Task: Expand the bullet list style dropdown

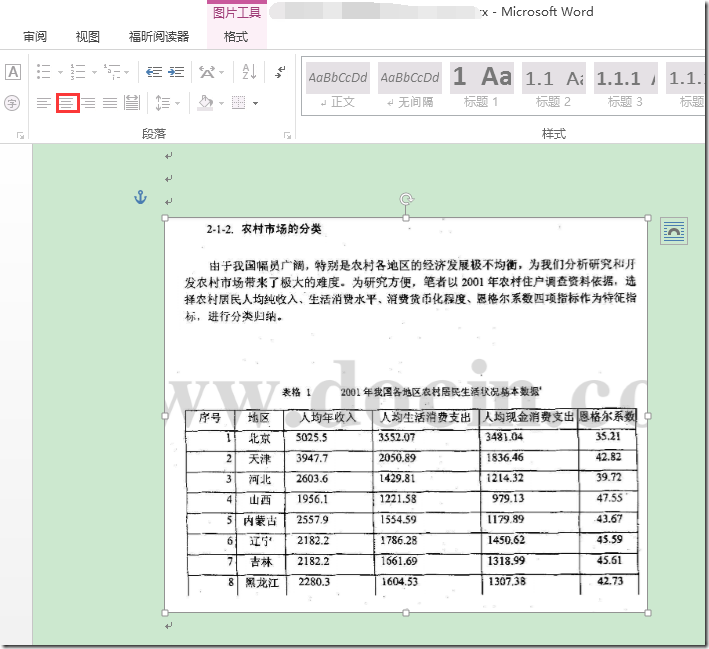Action: click(x=60, y=72)
